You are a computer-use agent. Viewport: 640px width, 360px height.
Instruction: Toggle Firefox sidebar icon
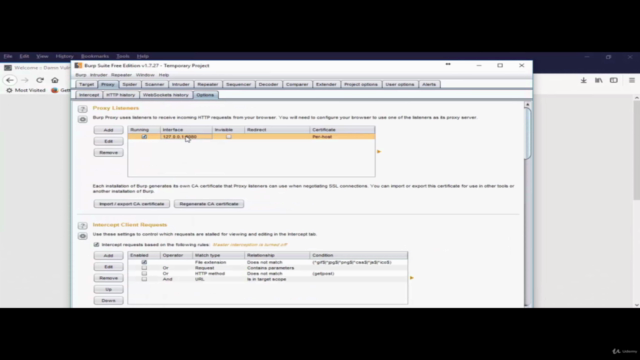click(x=613, y=80)
